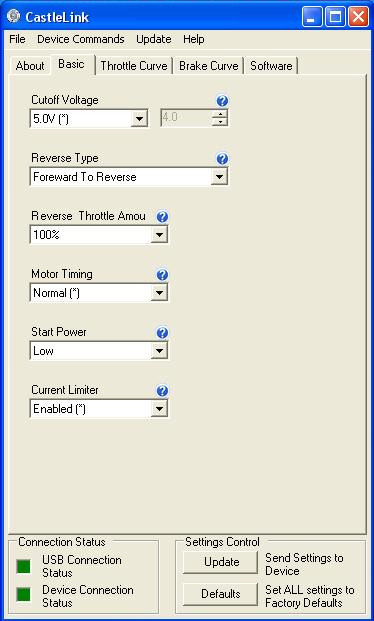Click the CastleLink title bar icon
374x621 pixels.
pyautogui.click(x=13, y=17)
